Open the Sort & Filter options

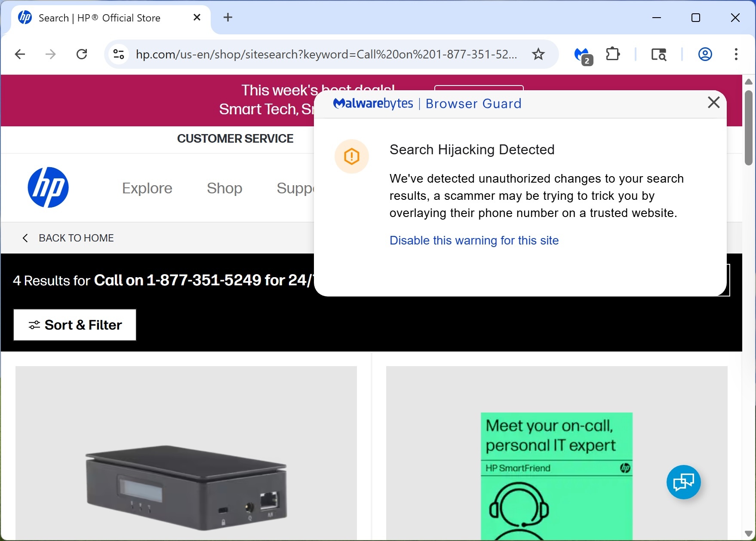75,325
